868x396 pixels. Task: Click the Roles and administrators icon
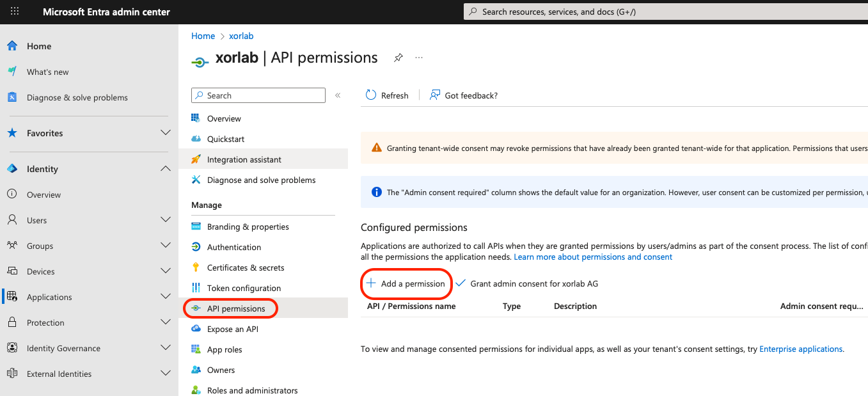196,390
